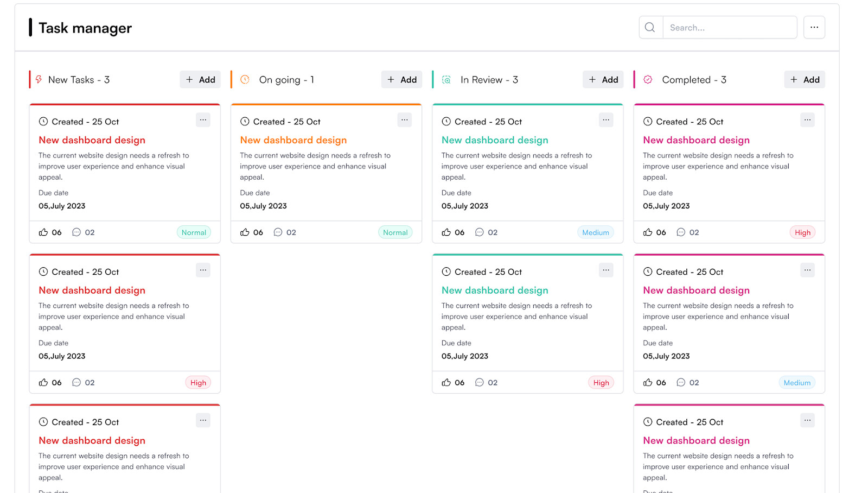The height and width of the screenshot is (493, 868).
Task: Click the On going clock icon
Action: click(245, 80)
